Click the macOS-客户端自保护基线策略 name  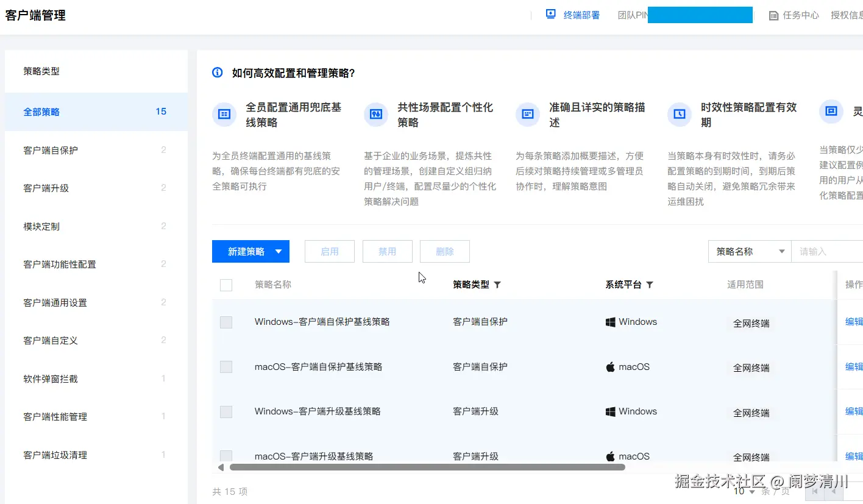coord(318,367)
